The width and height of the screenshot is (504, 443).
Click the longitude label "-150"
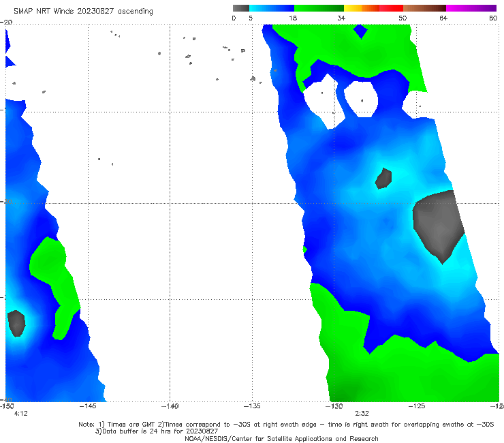click(7, 406)
